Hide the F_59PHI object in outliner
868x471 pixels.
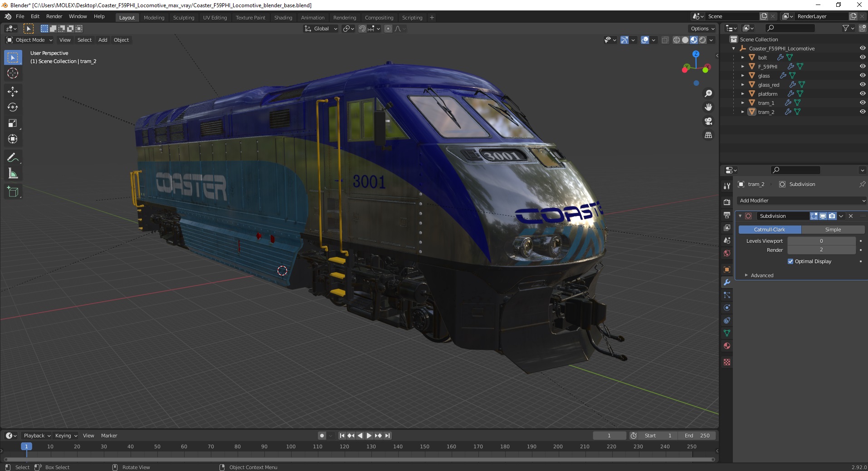tap(862, 66)
